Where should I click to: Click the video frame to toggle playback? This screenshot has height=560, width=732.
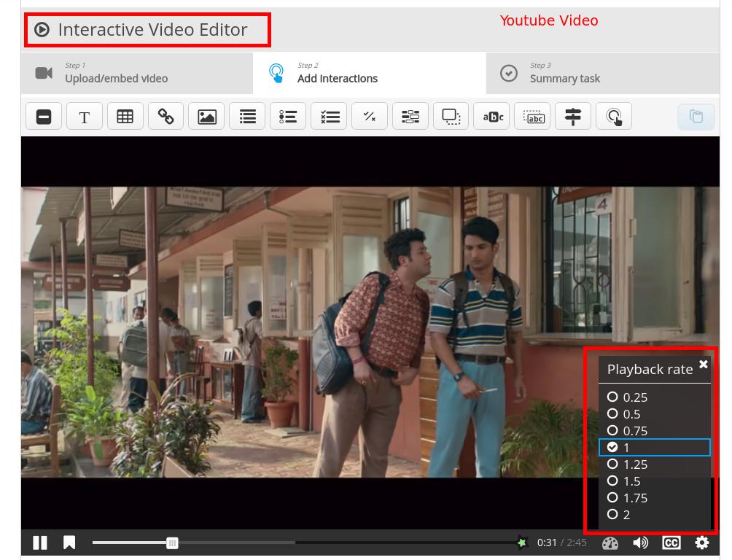(x=370, y=332)
